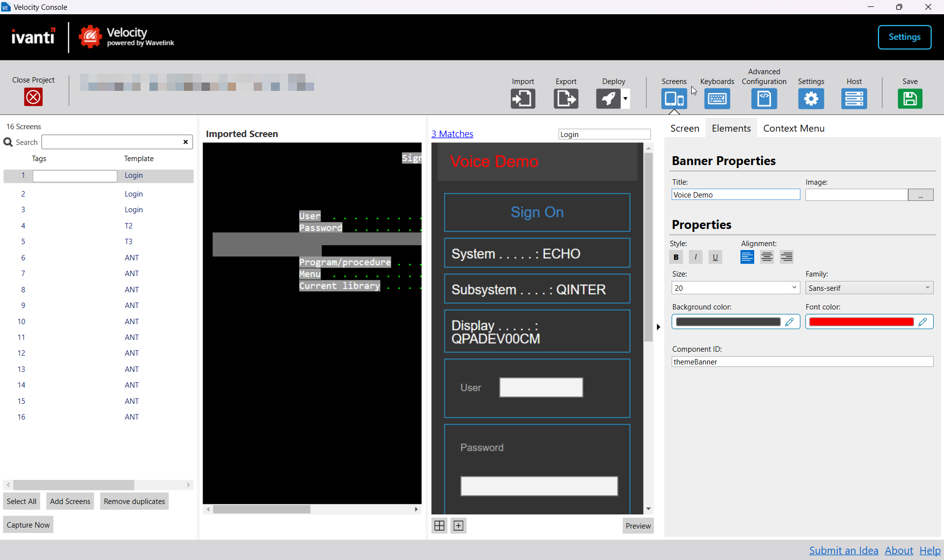Open the Deploy dropdown arrow
This screenshot has height=560, width=944.
(625, 99)
